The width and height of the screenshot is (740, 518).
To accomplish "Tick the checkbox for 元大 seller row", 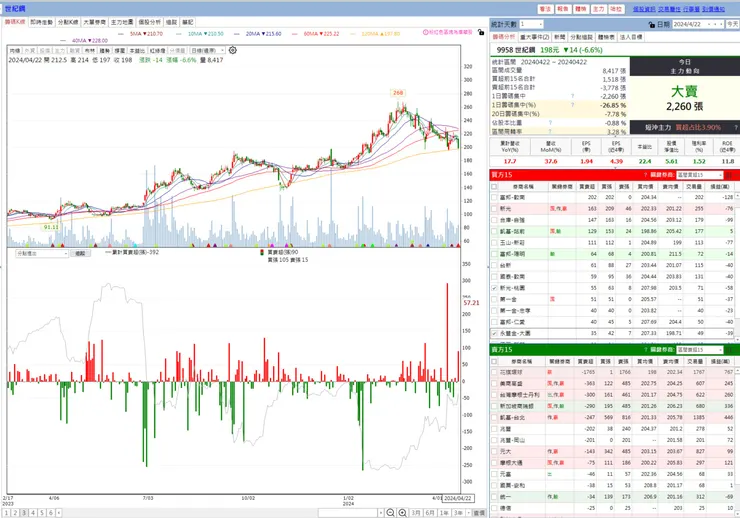I will 494,451.
